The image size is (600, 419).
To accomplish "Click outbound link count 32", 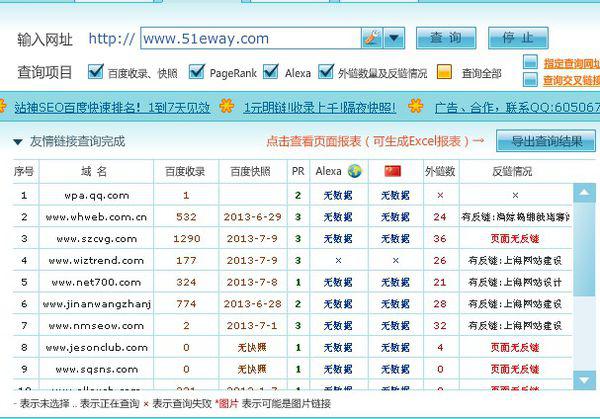I will (440, 326).
